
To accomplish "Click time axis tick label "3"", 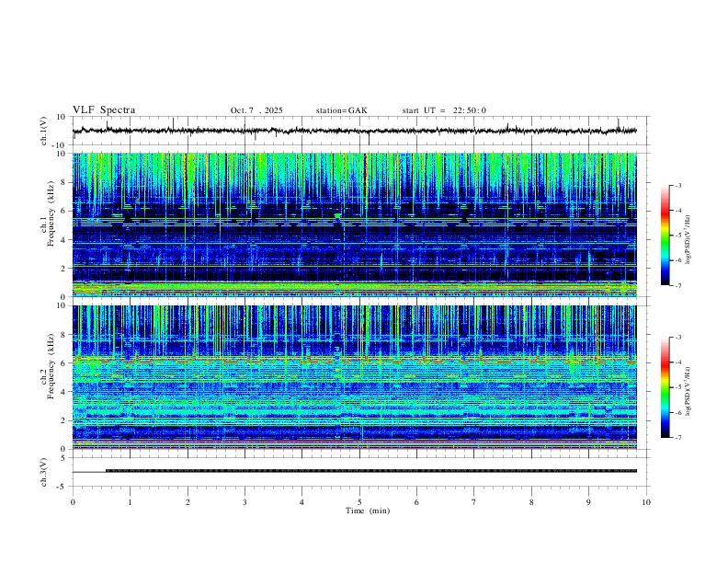I will pyautogui.click(x=245, y=502).
